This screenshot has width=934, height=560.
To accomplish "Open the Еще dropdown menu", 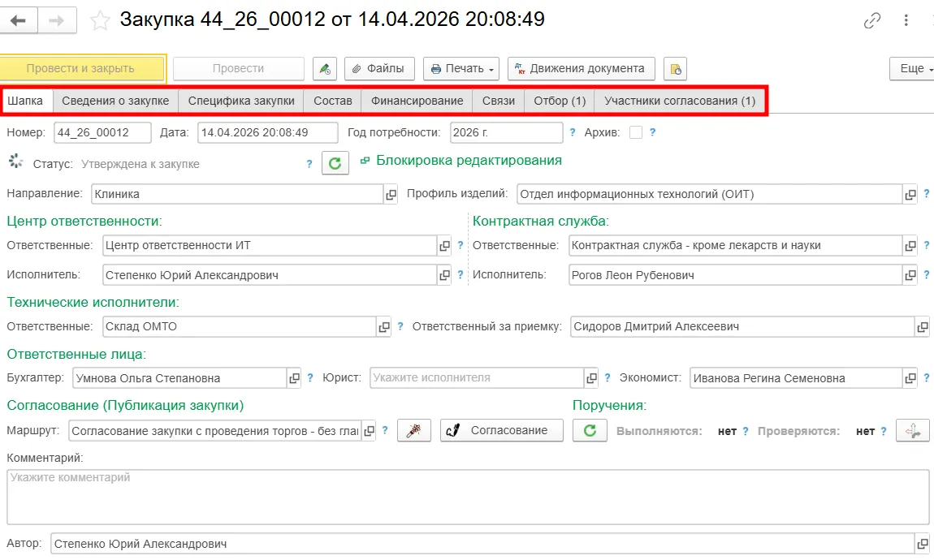I will pyautogui.click(x=912, y=68).
